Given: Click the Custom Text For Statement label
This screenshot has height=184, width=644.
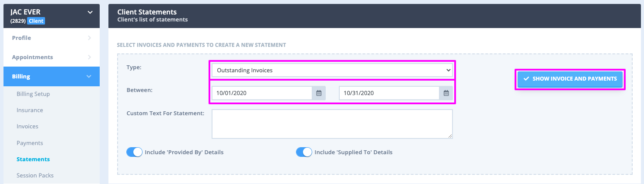Looking at the screenshot, I should 165,113.
